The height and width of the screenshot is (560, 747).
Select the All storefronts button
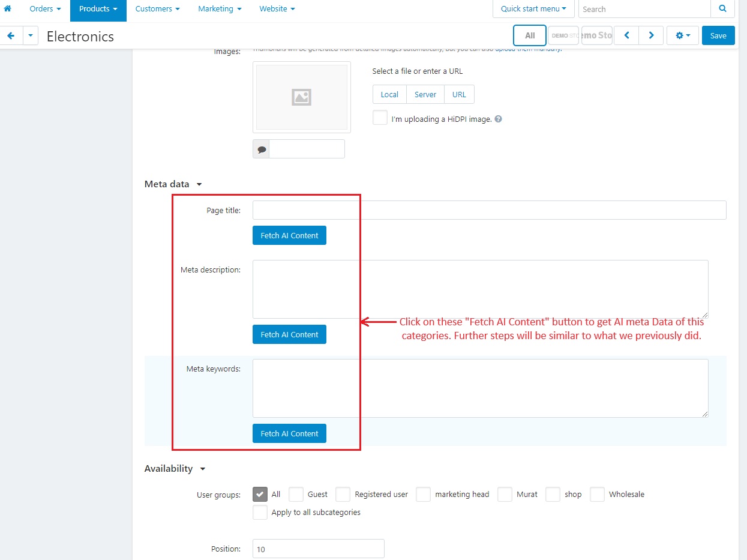(530, 35)
